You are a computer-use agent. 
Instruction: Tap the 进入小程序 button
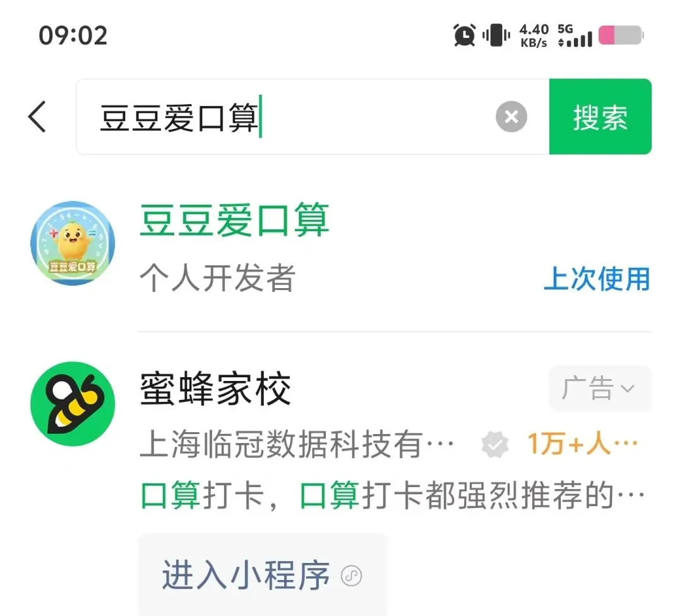[x=262, y=575]
